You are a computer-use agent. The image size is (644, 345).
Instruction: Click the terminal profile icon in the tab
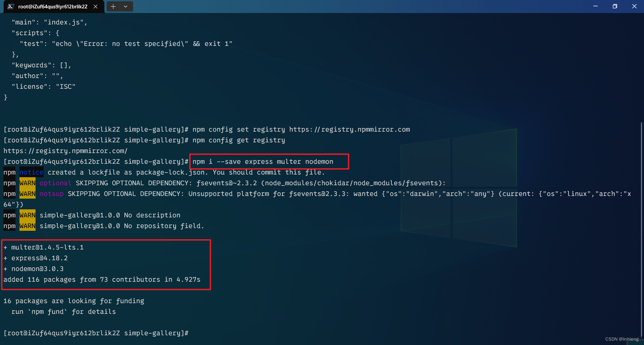pyautogui.click(x=11, y=6)
